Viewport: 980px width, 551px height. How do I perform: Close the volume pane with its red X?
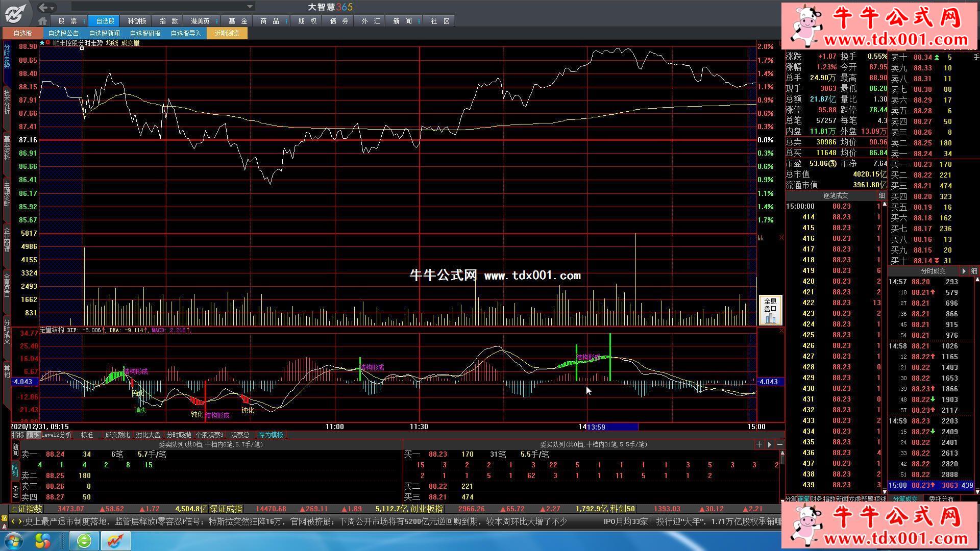point(781,238)
